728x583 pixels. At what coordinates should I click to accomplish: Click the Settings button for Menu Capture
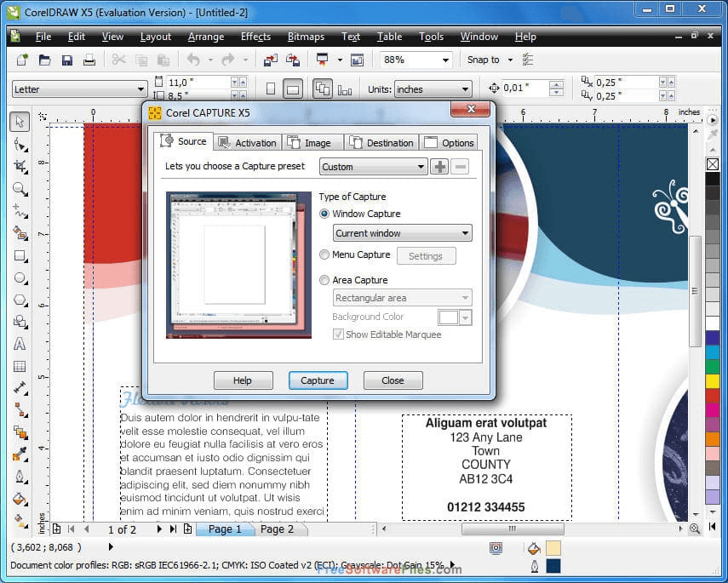(427, 255)
